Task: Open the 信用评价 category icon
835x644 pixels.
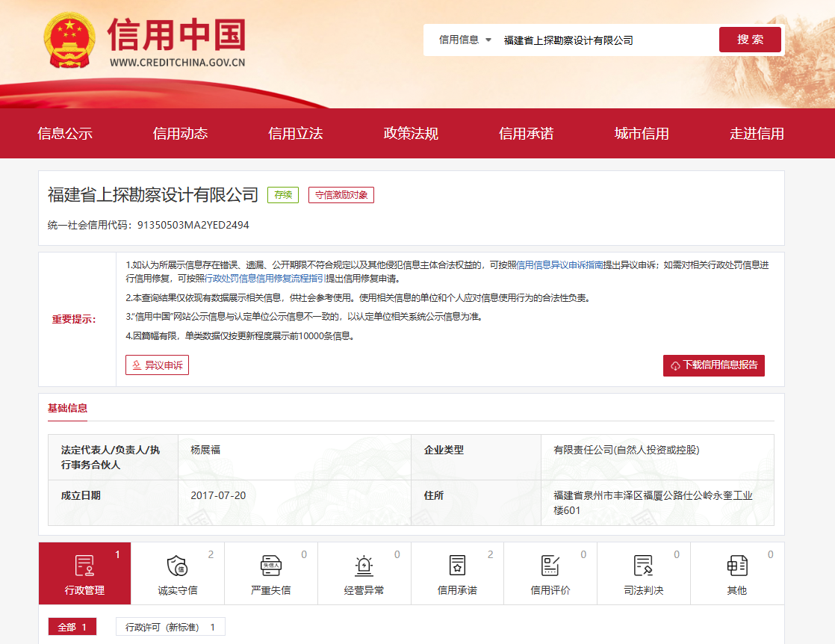Action: pyautogui.click(x=550, y=566)
